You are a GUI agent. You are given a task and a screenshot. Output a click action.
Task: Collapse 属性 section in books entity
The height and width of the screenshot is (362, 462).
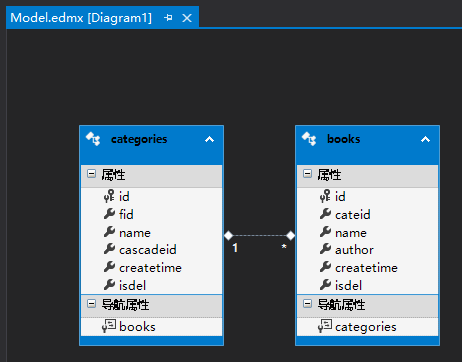(x=307, y=174)
